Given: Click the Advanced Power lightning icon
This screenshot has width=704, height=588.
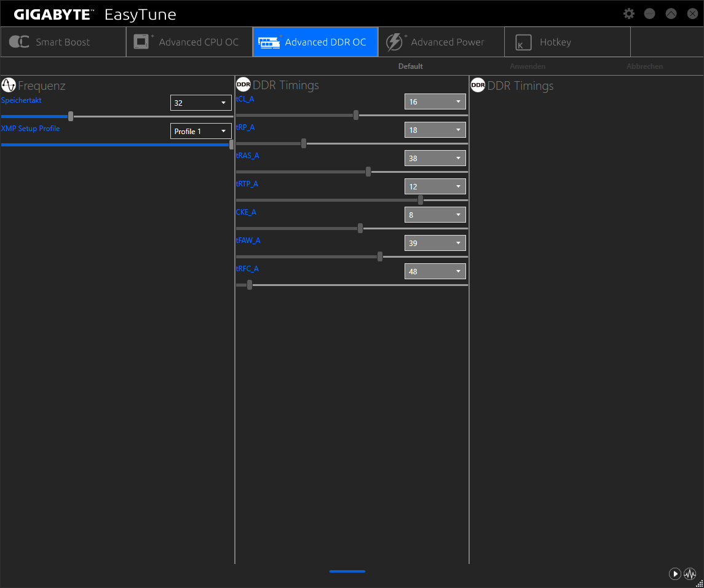Looking at the screenshot, I should click(x=394, y=42).
